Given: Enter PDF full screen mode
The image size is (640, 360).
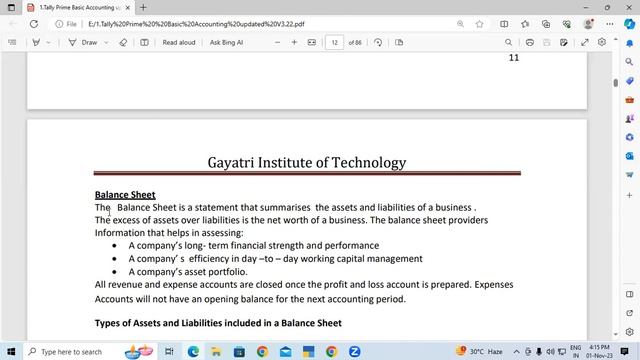Looking at the screenshot, I should [x=585, y=42].
